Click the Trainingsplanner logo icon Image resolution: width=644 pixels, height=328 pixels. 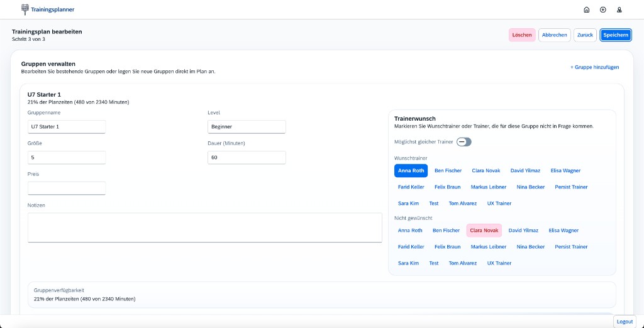coord(25,9)
